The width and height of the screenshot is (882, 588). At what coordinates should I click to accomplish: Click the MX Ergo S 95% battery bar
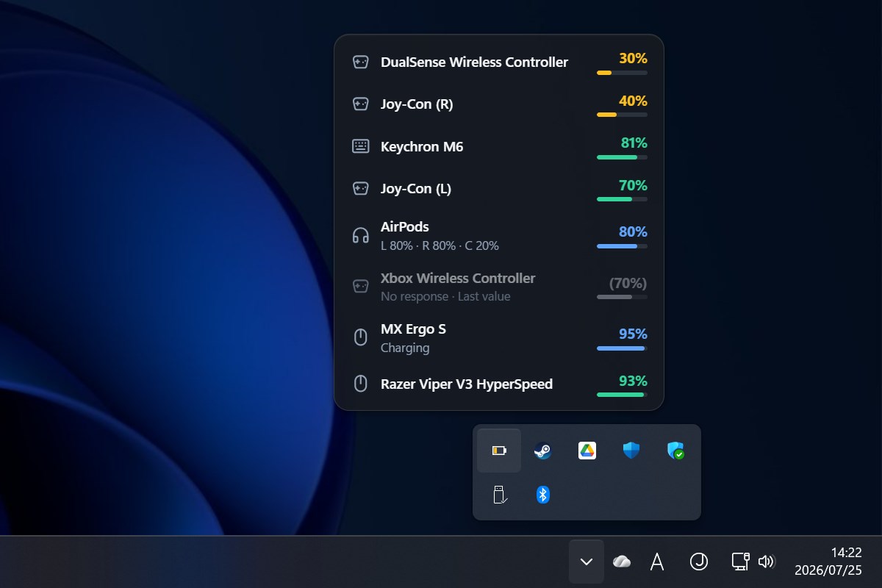[622, 348]
